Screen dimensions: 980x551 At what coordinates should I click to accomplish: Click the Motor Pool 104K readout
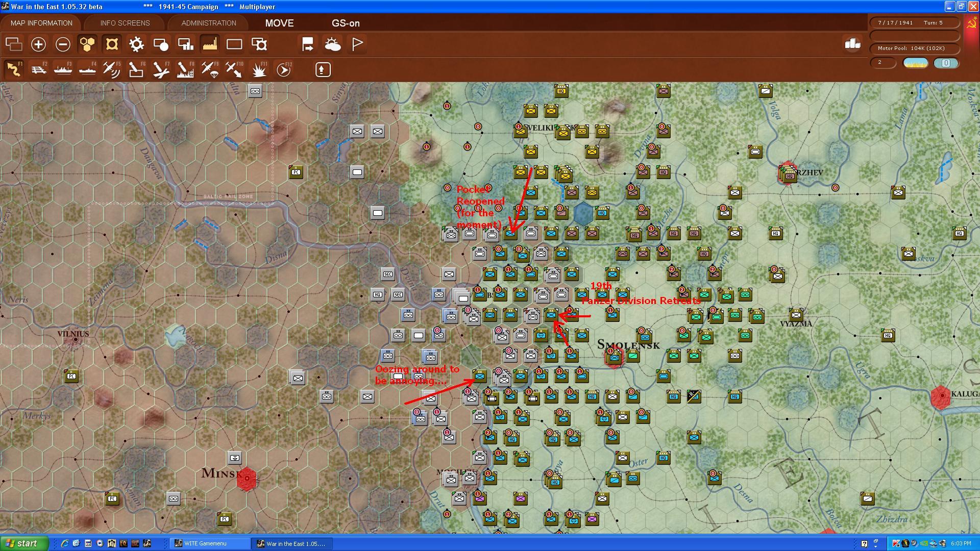click(x=915, y=48)
